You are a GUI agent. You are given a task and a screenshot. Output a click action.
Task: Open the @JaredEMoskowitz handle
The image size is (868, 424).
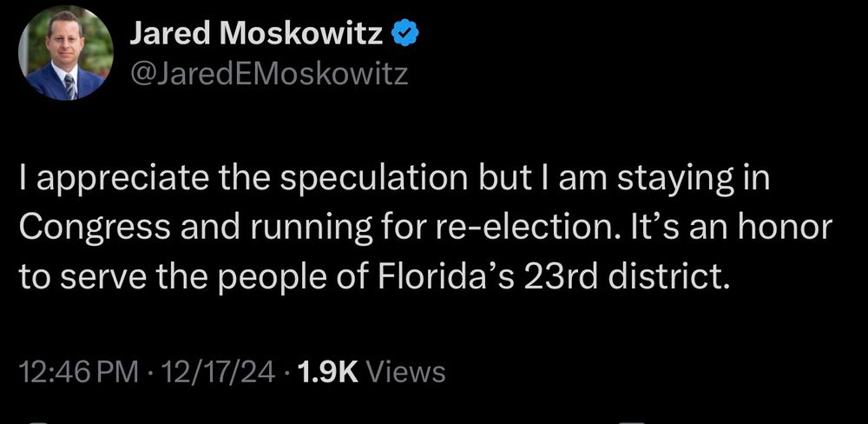pos(267,75)
